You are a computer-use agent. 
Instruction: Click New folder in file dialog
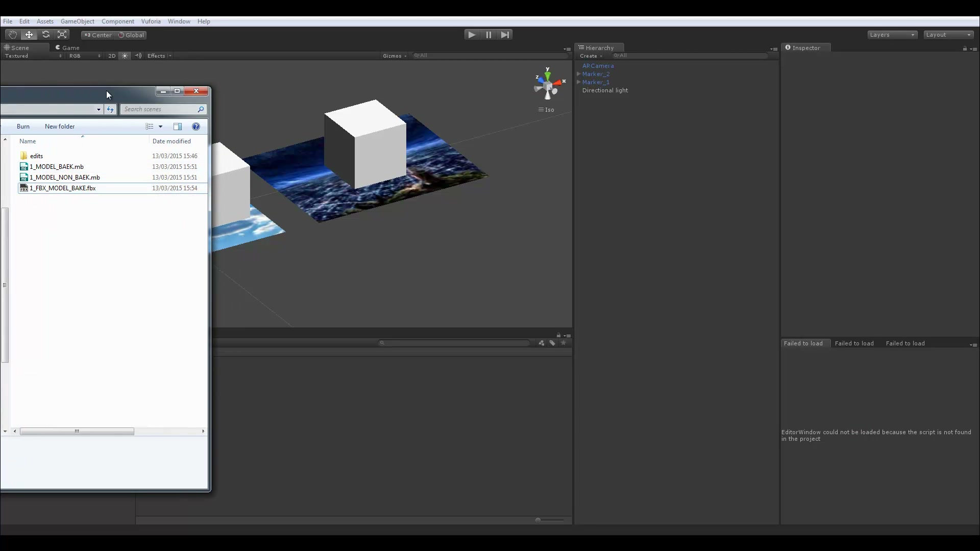click(60, 127)
